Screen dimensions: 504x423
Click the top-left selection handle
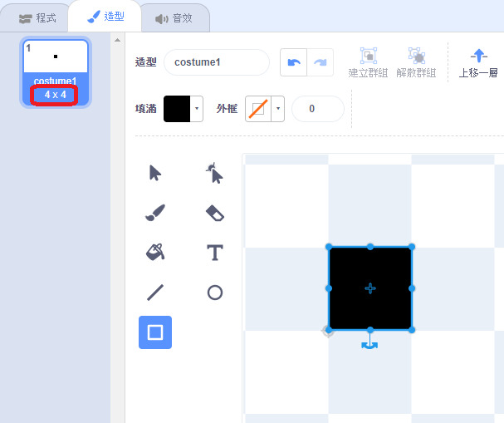coord(329,247)
